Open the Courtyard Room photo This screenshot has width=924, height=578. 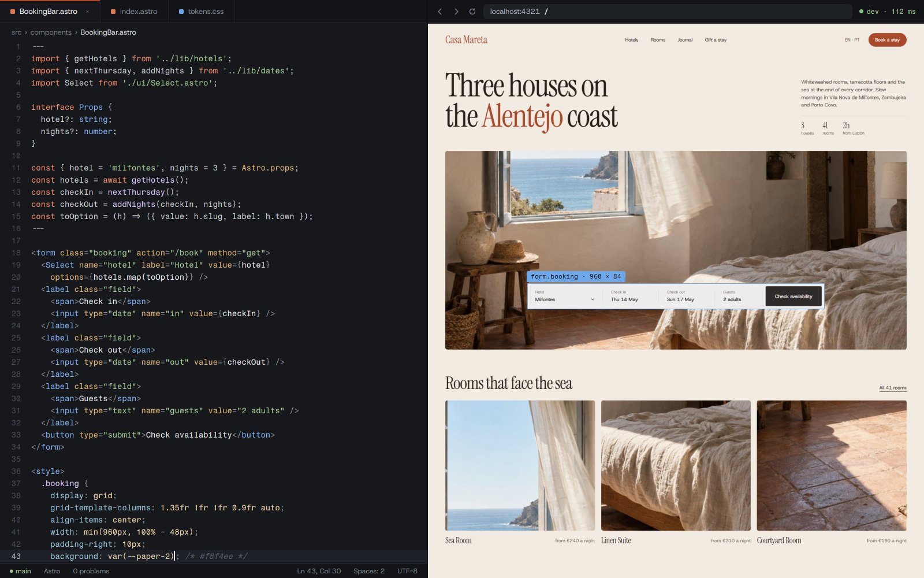tap(832, 465)
